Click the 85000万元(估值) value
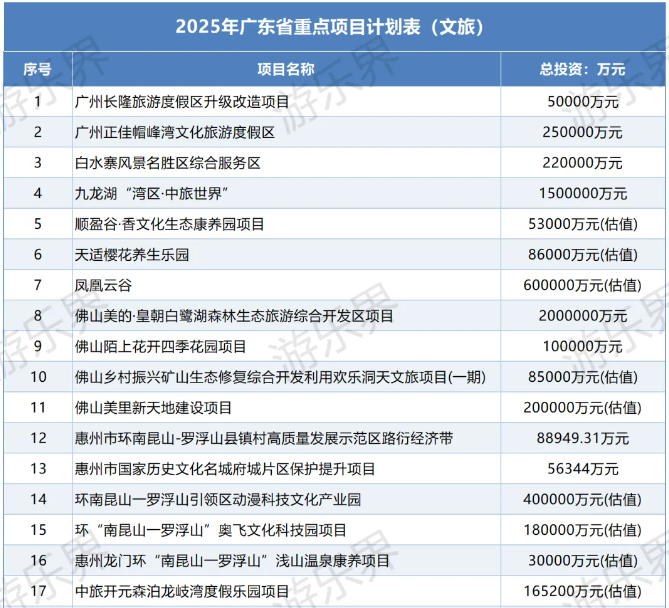Image resolution: width=669 pixels, height=608 pixels. coord(583,377)
